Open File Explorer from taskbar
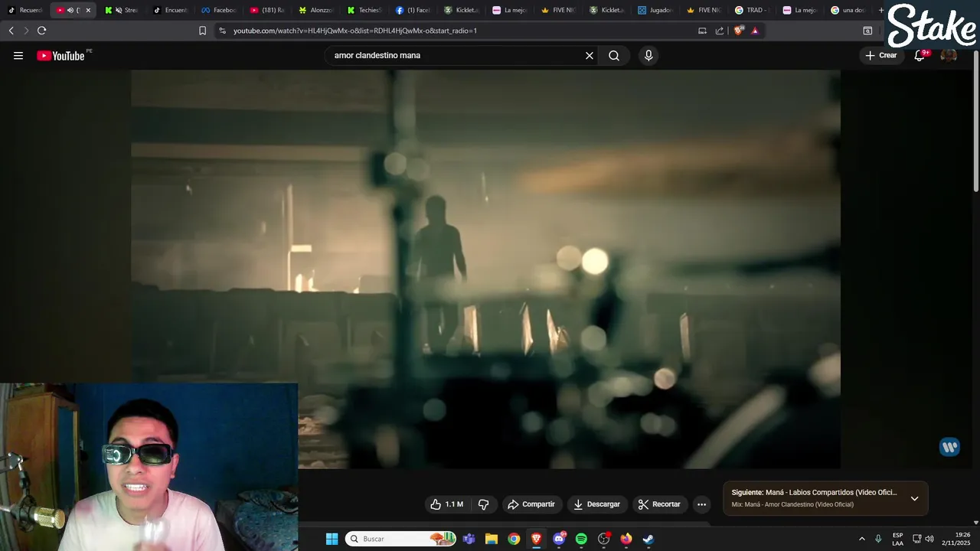The width and height of the screenshot is (980, 551). click(492, 539)
